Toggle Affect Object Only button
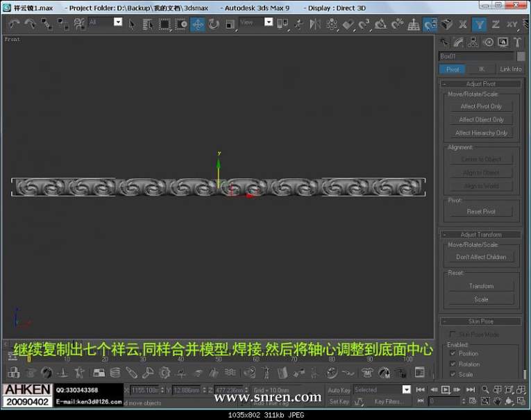 tap(481, 119)
